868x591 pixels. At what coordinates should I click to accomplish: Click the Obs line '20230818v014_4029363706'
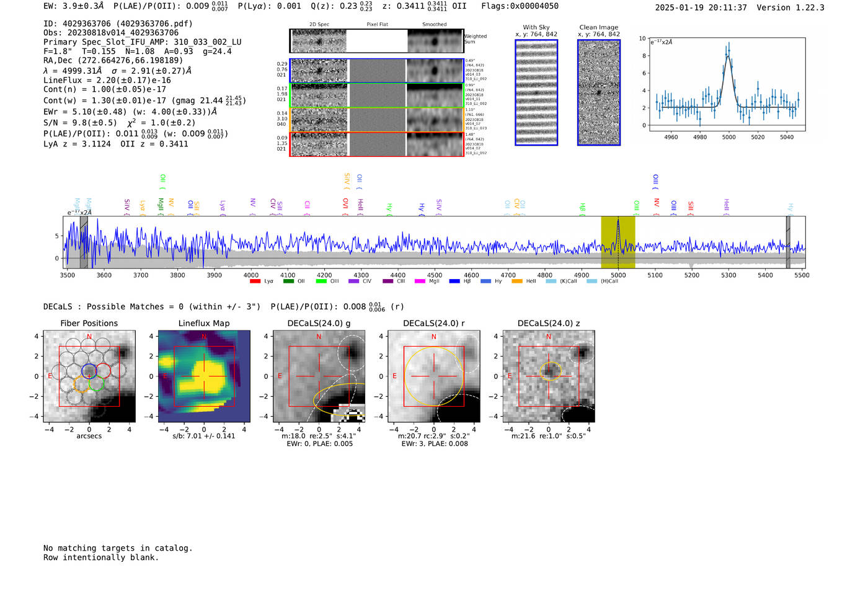111,33
